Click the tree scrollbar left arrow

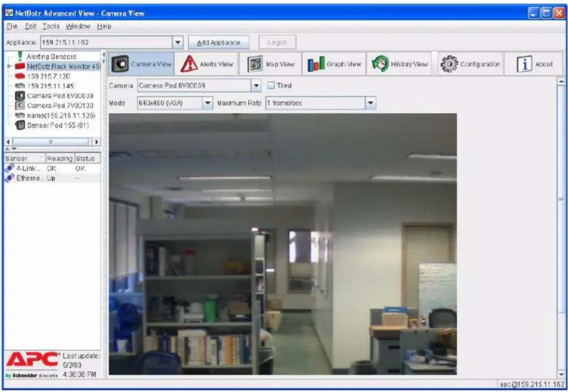(x=8, y=141)
